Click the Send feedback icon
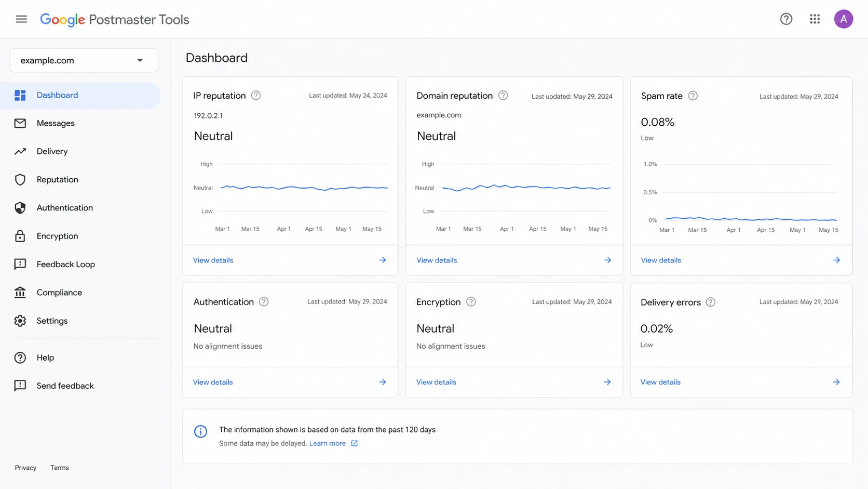The width and height of the screenshot is (868, 489). click(20, 386)
